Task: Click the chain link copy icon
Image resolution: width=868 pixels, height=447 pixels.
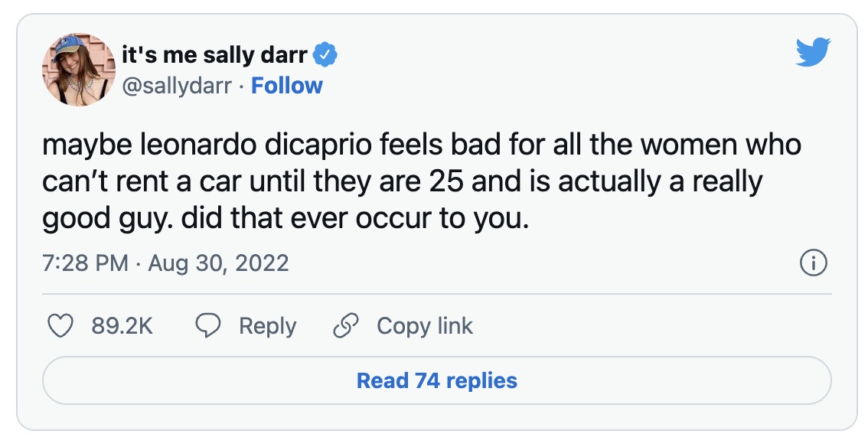Action: [x=346, y=326]
